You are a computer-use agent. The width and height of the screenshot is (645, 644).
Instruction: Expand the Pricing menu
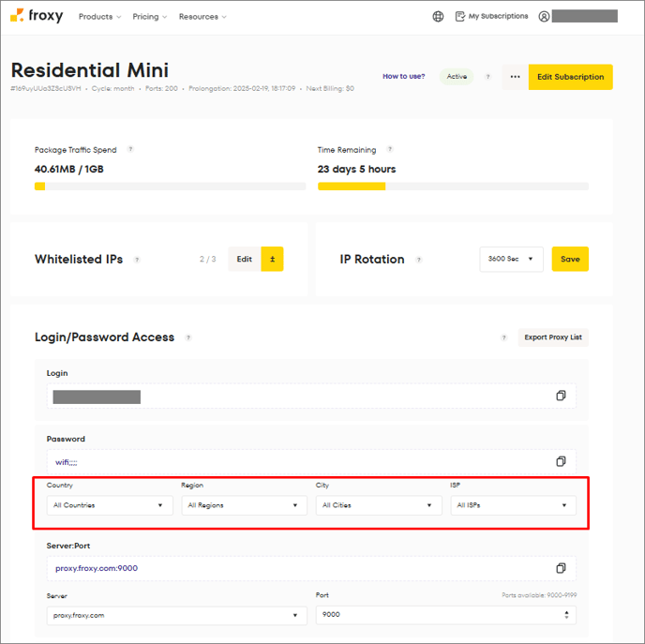pyautogui.click(x=150, y=17)
